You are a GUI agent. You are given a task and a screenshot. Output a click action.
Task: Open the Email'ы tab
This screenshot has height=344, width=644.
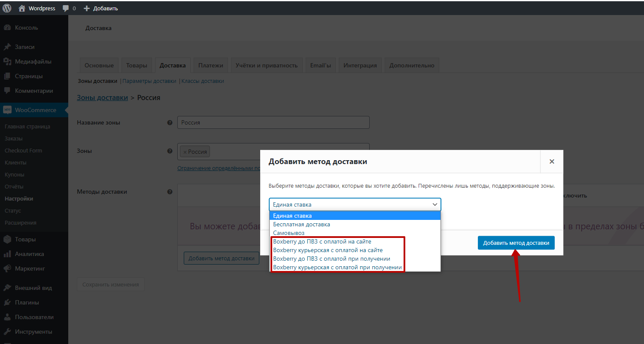tap(321, 65)
